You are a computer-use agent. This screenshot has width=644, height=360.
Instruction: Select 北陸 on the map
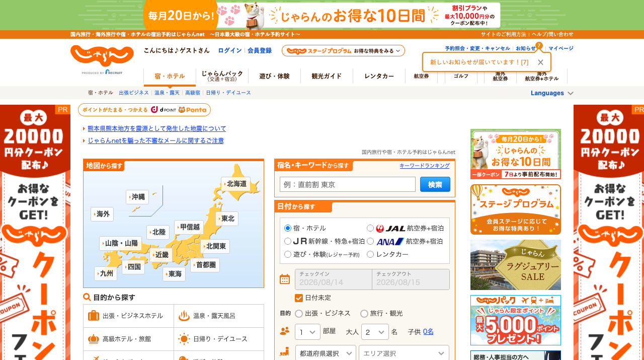click(158, 232)
